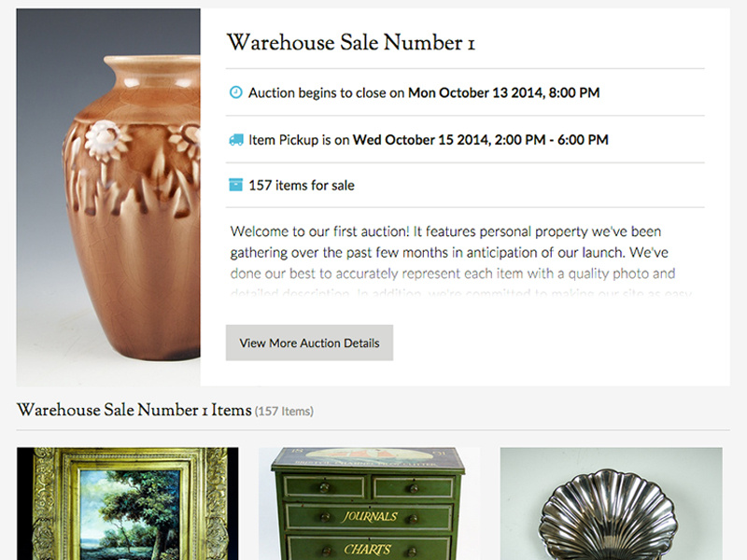Click the (157 Items) count label
Screen dimensions: 747x560
coord(285,412)
